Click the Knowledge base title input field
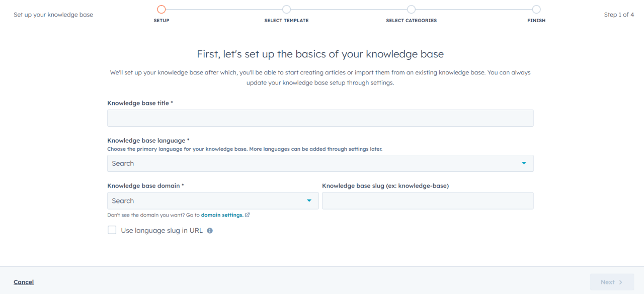 [x=320, y=118]
